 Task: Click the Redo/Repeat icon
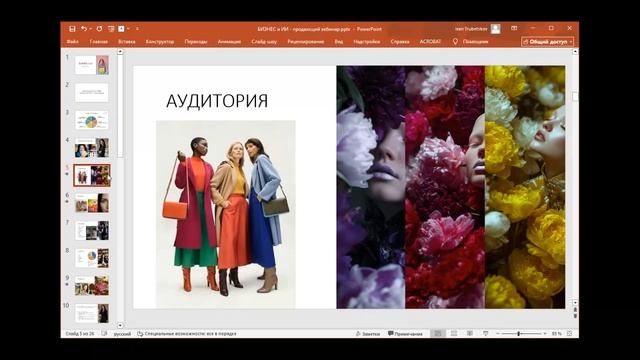(x=99, y=29)
